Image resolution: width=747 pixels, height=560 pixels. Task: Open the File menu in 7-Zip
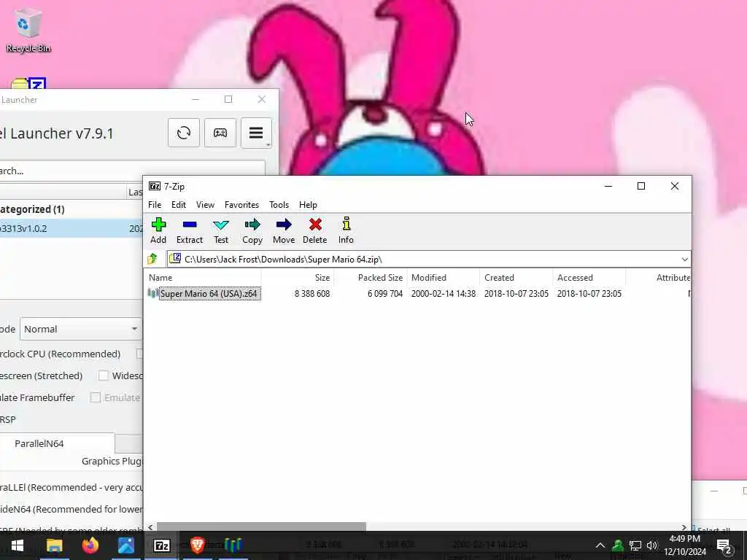155,205
